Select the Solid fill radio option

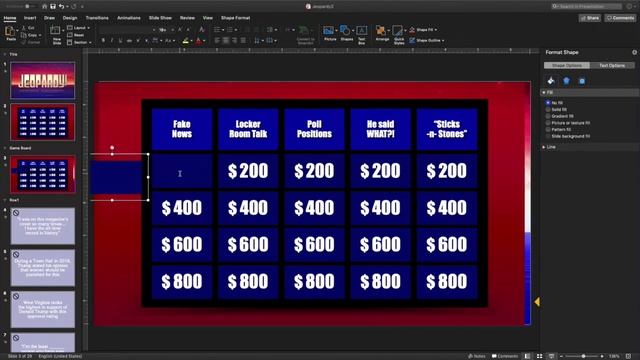(x=548, y=109)
